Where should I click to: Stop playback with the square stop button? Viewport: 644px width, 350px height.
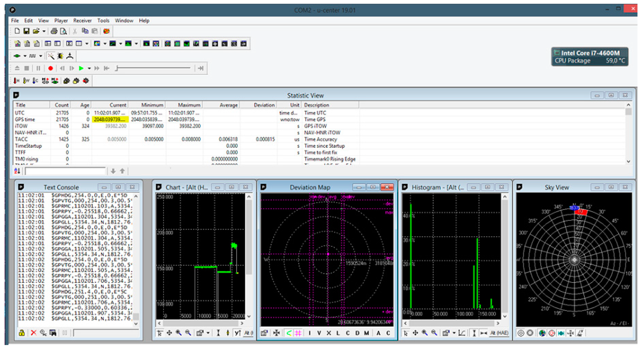27,68
